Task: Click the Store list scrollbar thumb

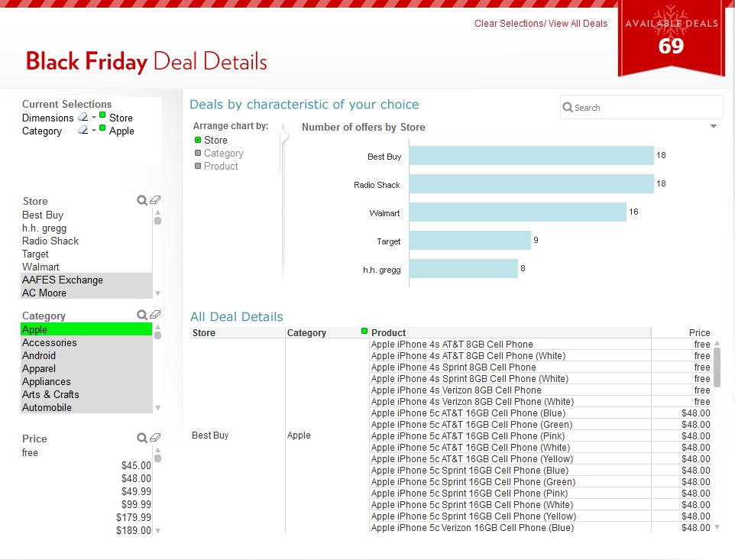Action: tap(158, 221)
